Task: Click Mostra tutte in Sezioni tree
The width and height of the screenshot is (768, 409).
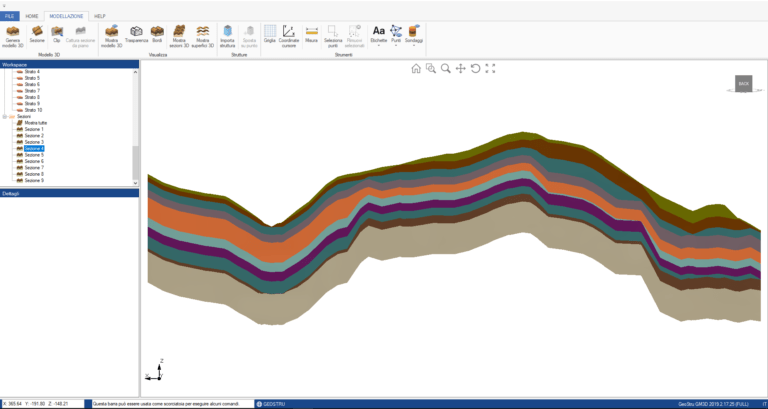Action: click(x=37, y=122)
